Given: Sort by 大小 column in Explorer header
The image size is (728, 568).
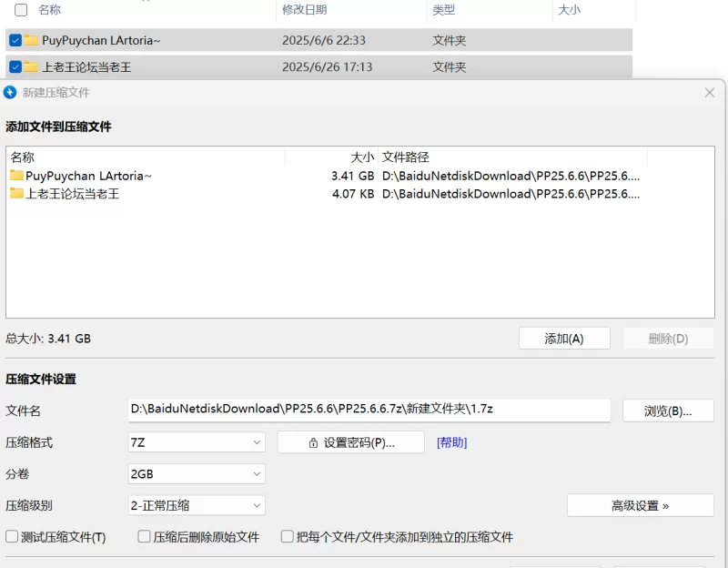Looking at the screenshot, I should [570, 10].
